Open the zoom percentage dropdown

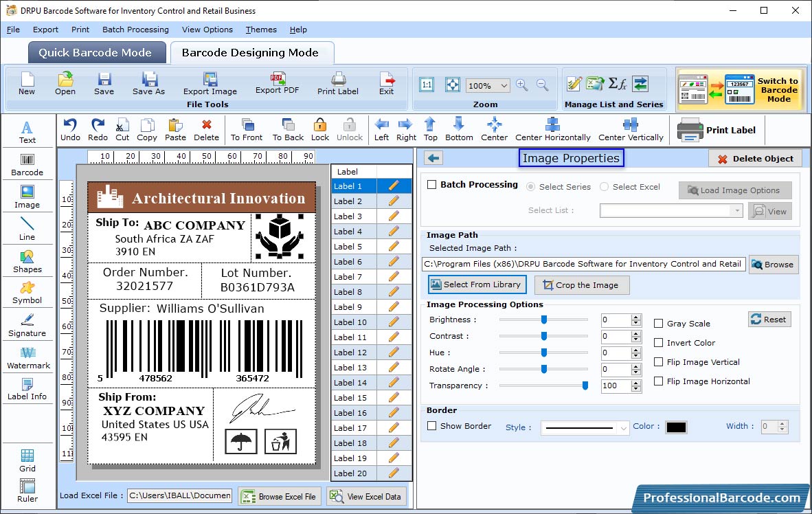tap(504, 85)
